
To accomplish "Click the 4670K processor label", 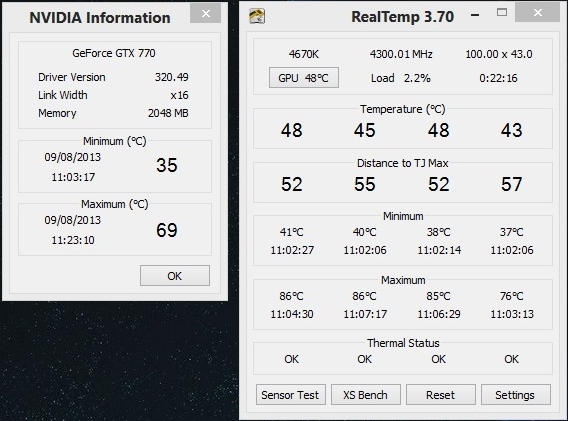I will click(x=304, y=54).
